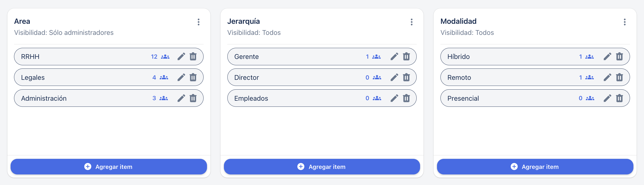Click Agregar item under Jerarquía
This screenshot has width=644, height=185.
coord(322,167)
